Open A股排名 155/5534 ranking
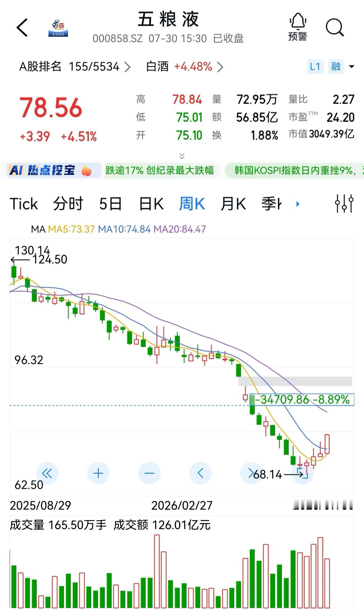Image resolution: width=364 pixels, height=613 pixels. point(75,67)
